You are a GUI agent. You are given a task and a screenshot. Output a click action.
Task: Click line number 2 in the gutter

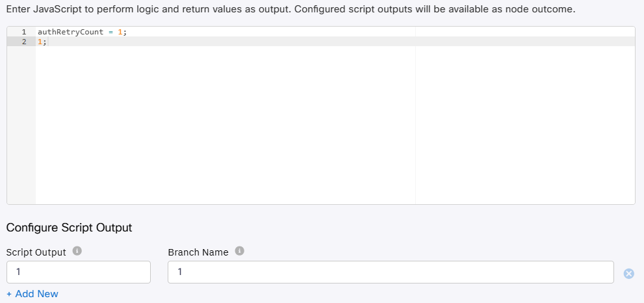(24, 42)
